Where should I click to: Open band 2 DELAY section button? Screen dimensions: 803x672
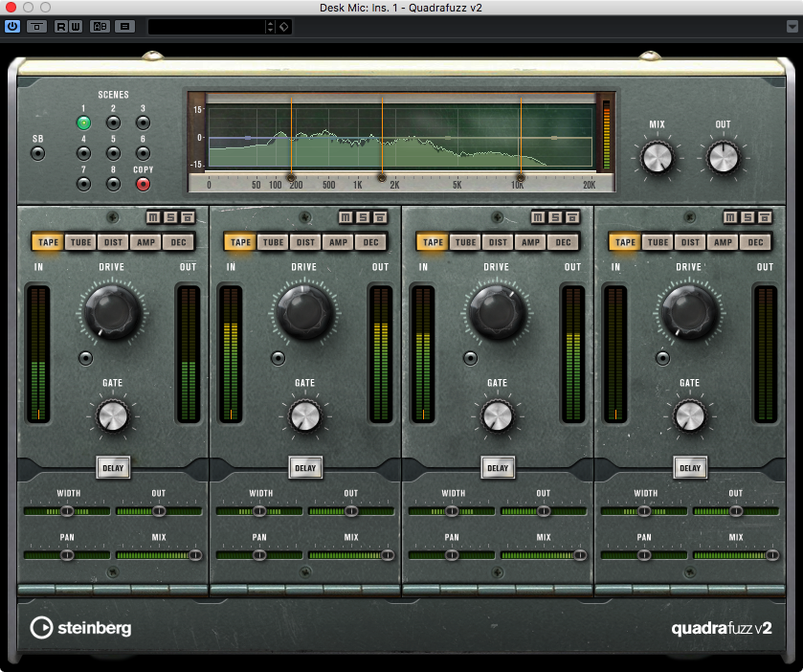coord(305,468)
